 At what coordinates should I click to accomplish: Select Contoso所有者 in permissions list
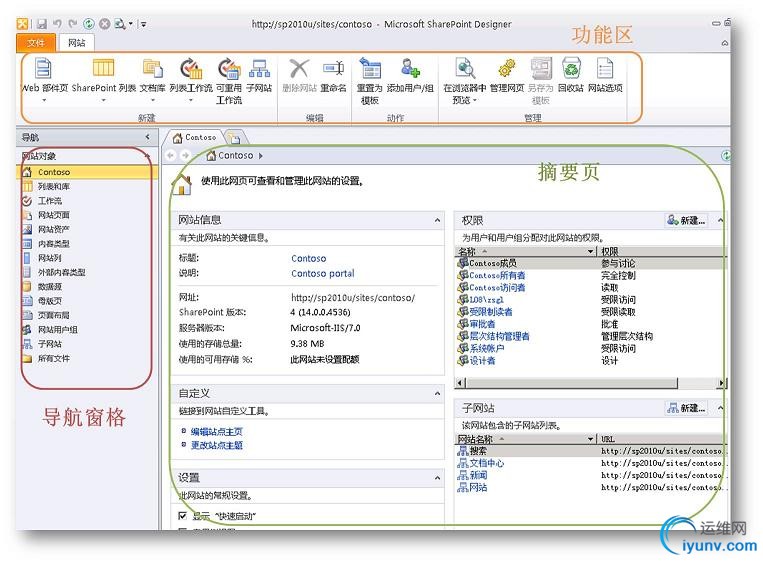(x=496, y=275)
